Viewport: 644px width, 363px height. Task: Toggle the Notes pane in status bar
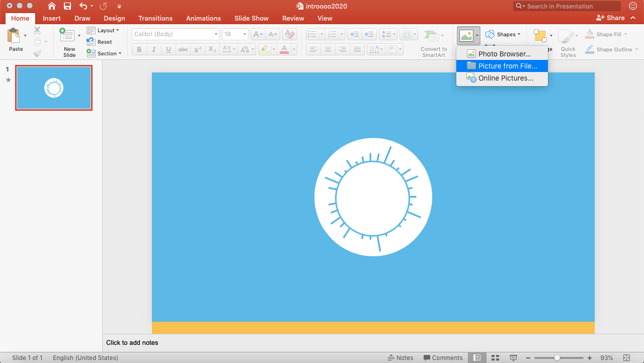[x=400, y=357]
